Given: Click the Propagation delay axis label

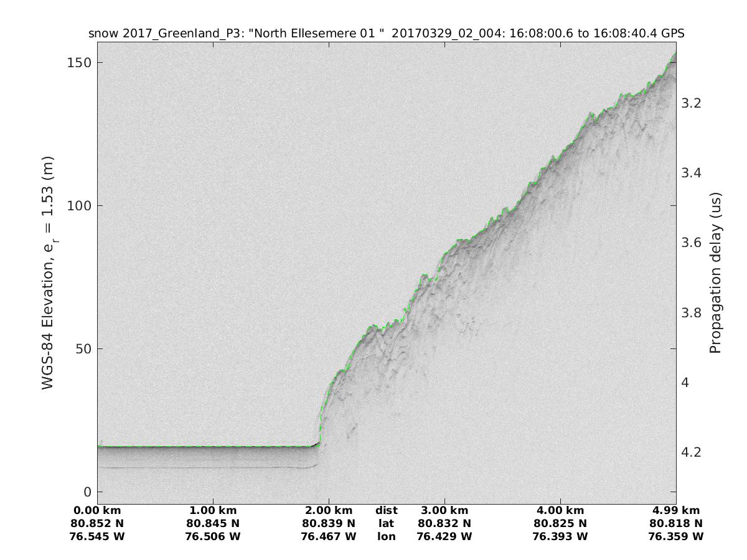Looking at the screenshot, I should pos(715,273).
